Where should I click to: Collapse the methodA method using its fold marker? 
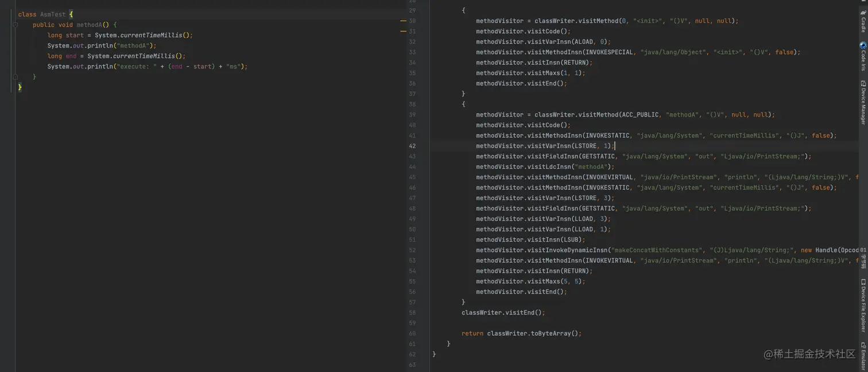coord(15,25)
